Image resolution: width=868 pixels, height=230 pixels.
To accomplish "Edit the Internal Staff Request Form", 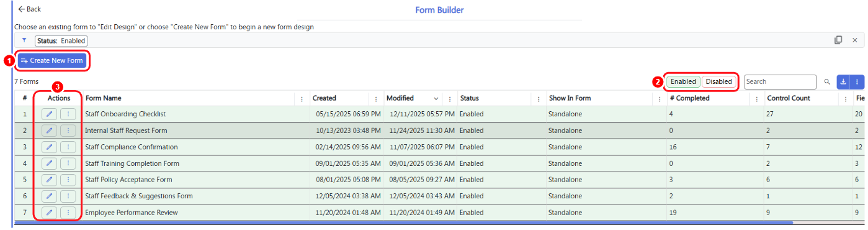I will point(50,131).
